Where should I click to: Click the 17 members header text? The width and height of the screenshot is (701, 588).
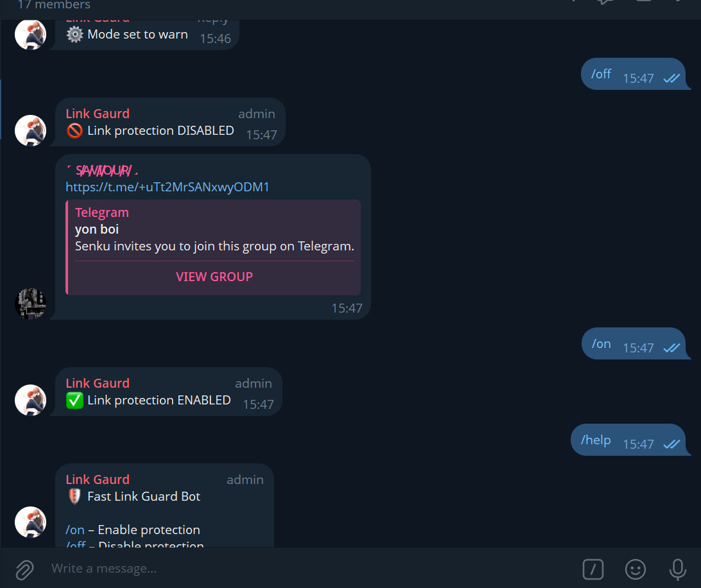(54, 5)
